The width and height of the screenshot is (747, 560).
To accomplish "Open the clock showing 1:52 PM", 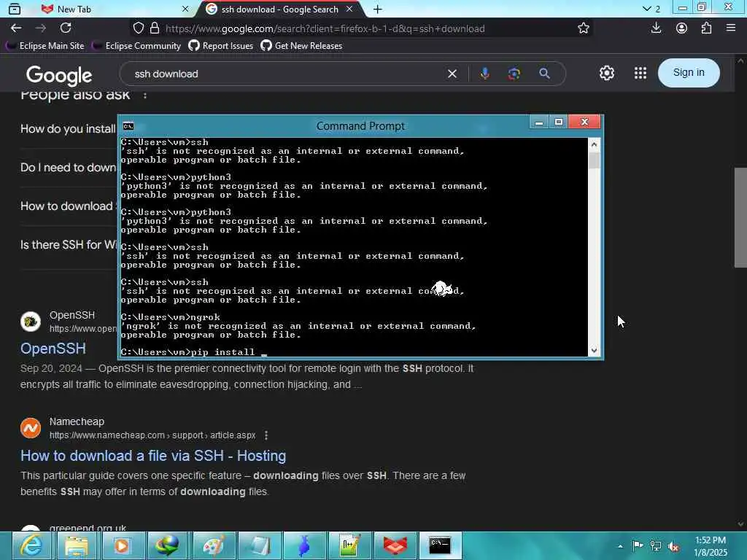I will pos(711,545).
